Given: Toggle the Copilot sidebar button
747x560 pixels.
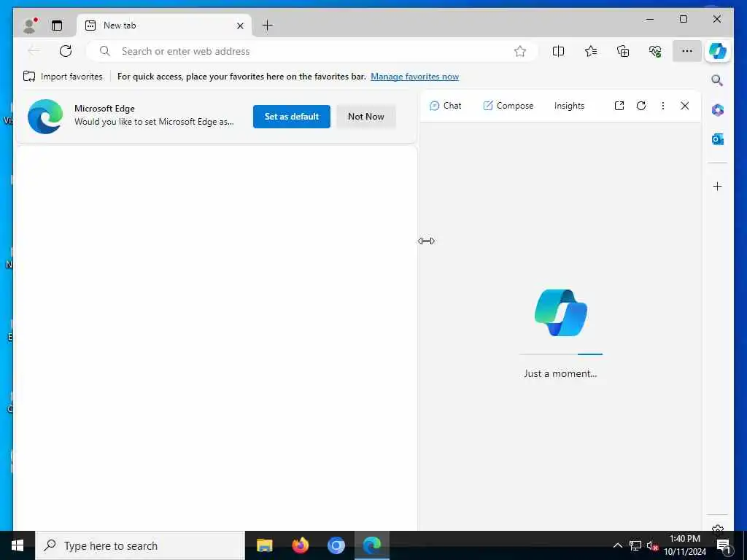Looking at the screenshot, I should (718, 51).
